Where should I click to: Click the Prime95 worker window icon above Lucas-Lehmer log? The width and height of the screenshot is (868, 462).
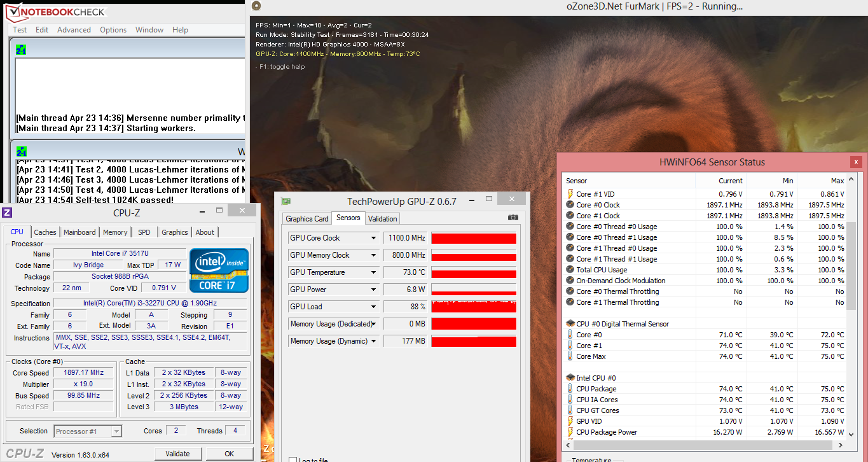coord(22,151)
